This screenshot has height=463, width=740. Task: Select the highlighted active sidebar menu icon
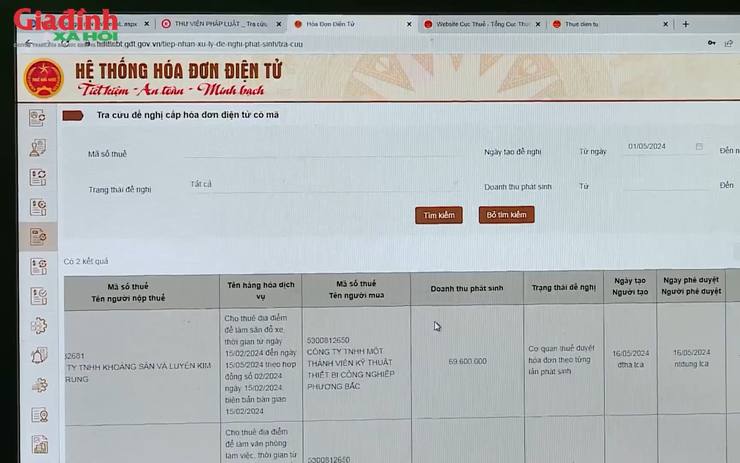pyautogui.click(x=38, y=236)
